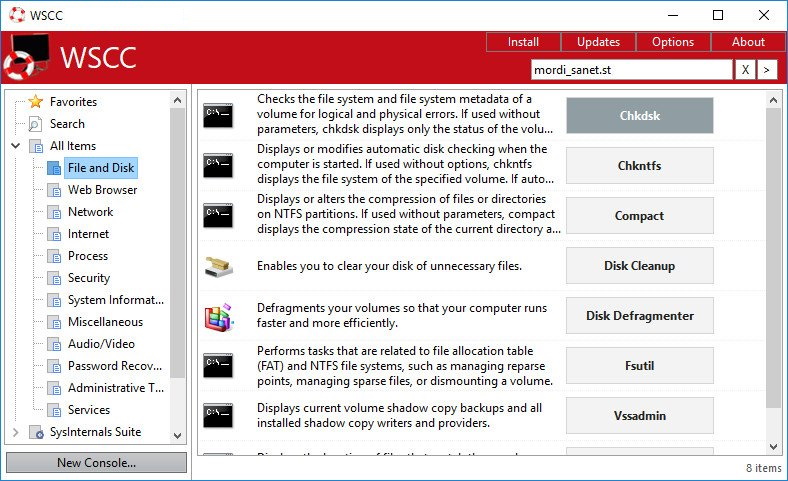Click the Favorites star icon
This screenshot has height=481, width=788.
point(36,102)
